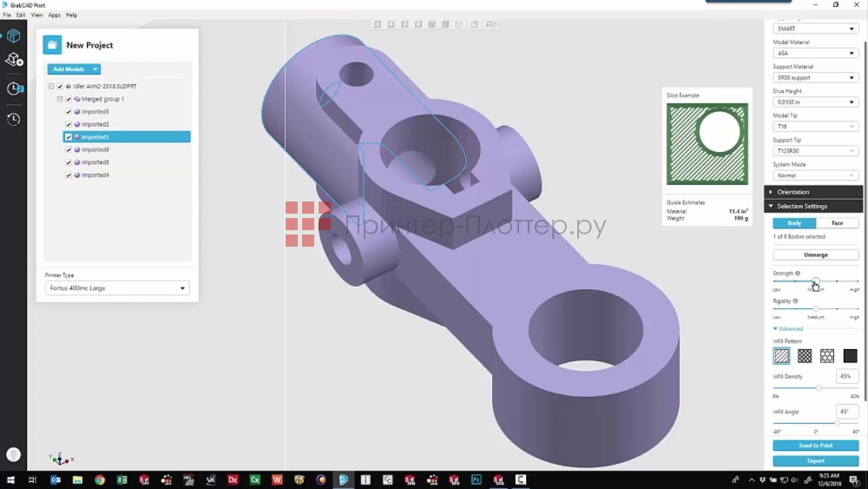868x489 pixels.
Task: Open Outlook from the taskbar
Action: 56,479
